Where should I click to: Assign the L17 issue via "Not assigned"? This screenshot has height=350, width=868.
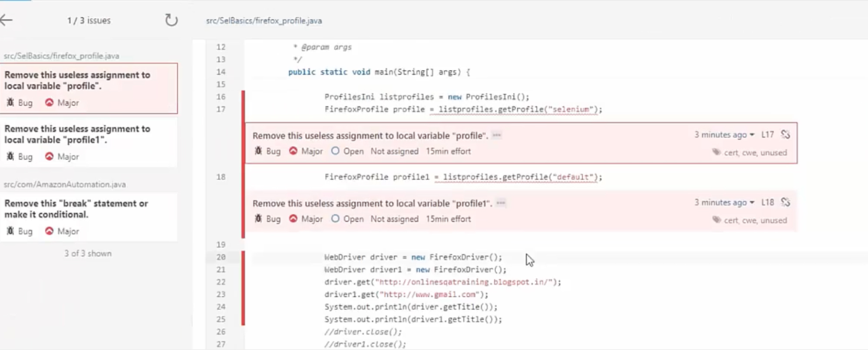[x=394, y=151]
